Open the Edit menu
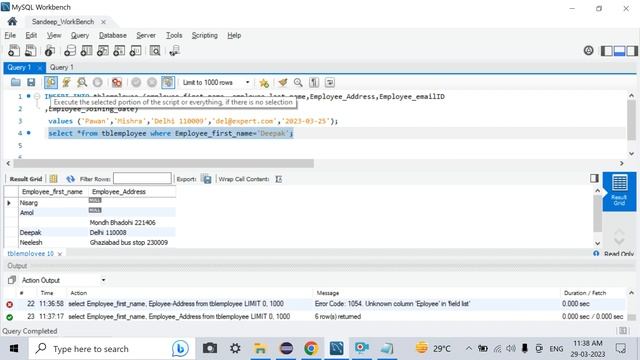The height and width of the screenshot is (360, 640). (31, 36)
